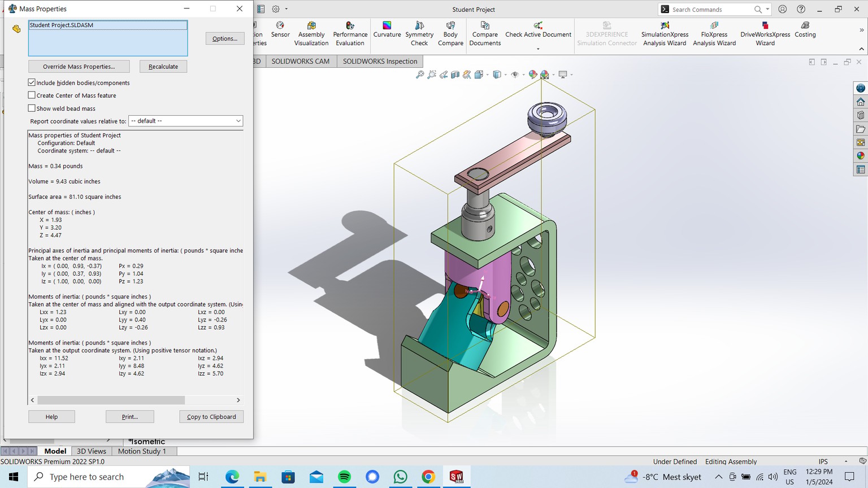This screenshot has width=868, height=488.
Task: Enable Show weld bead mass checkbox
Action: coord(32,108)
